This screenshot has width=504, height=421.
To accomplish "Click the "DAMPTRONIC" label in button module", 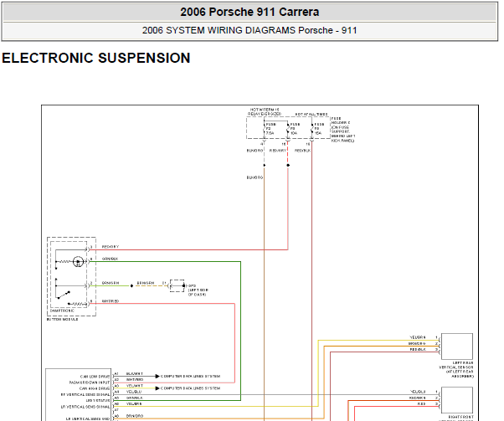I will [62, 311].
